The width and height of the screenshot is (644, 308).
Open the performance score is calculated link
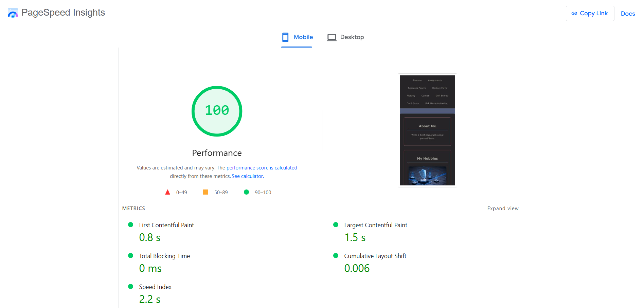(262, 167)
